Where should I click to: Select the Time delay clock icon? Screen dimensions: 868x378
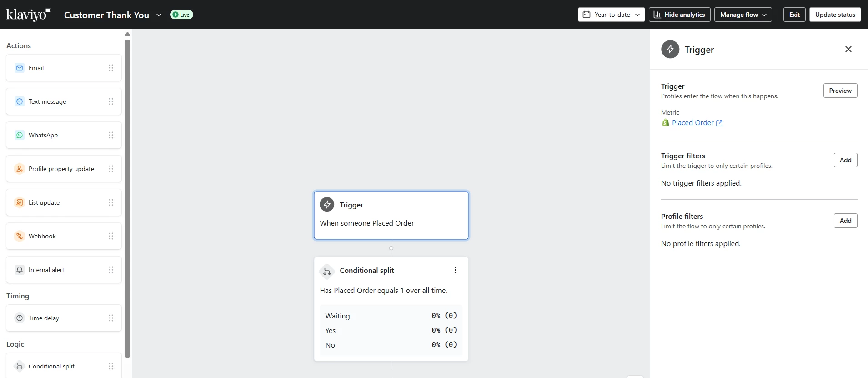20,318
